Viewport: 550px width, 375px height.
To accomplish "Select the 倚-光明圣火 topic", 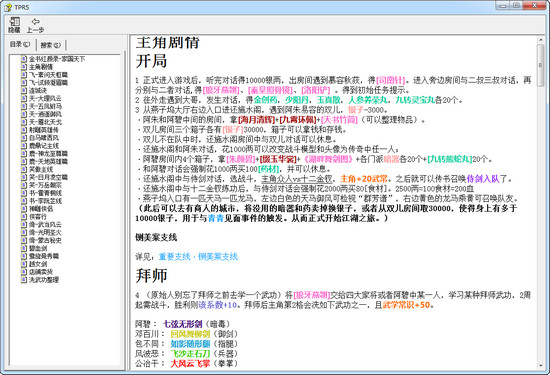I will (45, 233).
